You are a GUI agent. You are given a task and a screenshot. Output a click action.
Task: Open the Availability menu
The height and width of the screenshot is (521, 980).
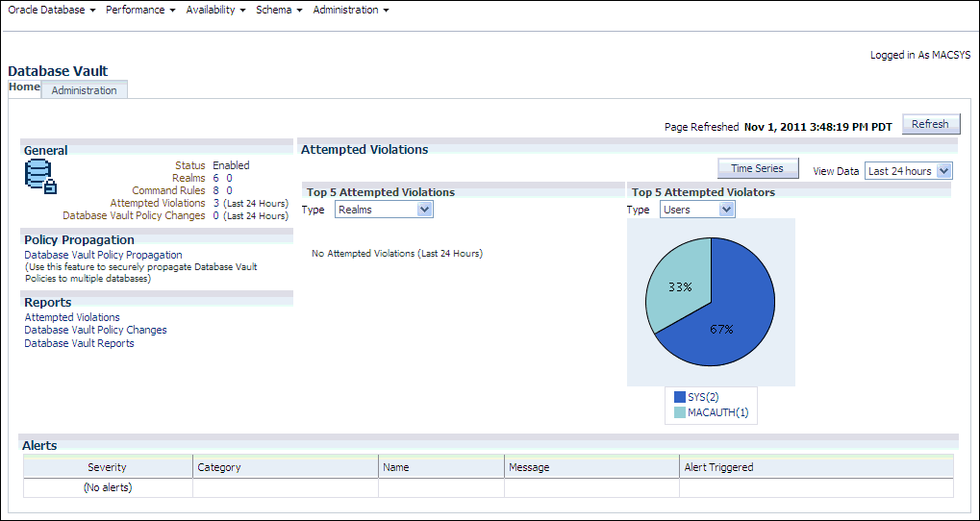coord(215,10)
